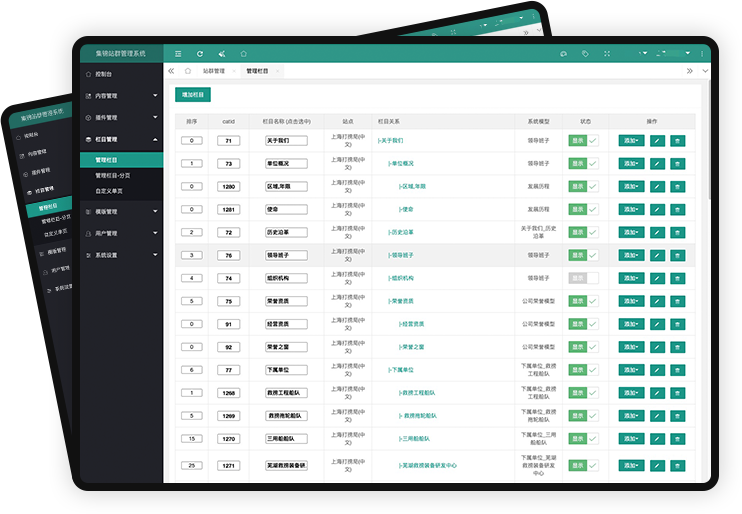This screenshot has height=514, width=742.
Task: Expand the 内容管理 sidebar menu
Action: click(120, 96)
